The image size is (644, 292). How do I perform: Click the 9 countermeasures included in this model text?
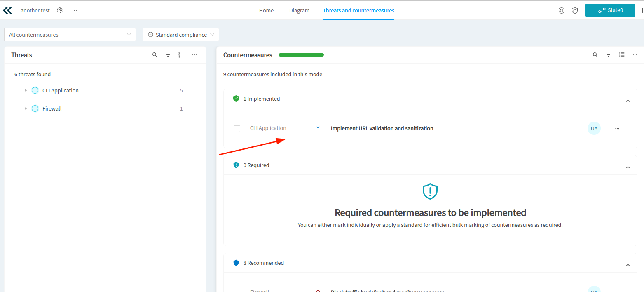click(x=274, y=74)
